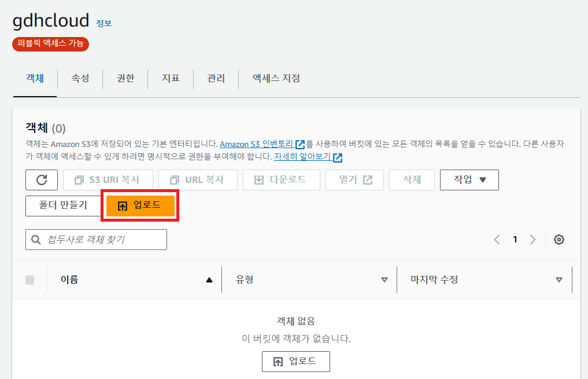Image resolution: width=588 pixels, height=379 pixels.
Task: Click the 다운로드 button
Action: point(281,180)
